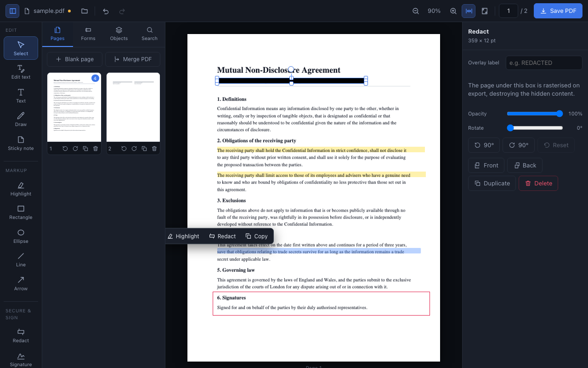Click the '5. Governing law' heading

pyautogui.click(x=236, y=270)
